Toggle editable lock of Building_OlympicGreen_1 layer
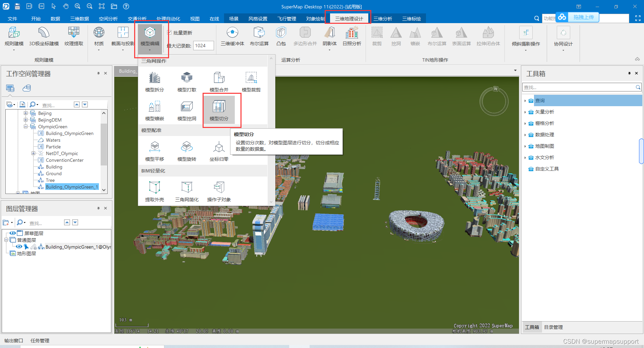Image resolution: width=644 pixels, height=348 pixels. pyautogui.click(x=34, y=247)
